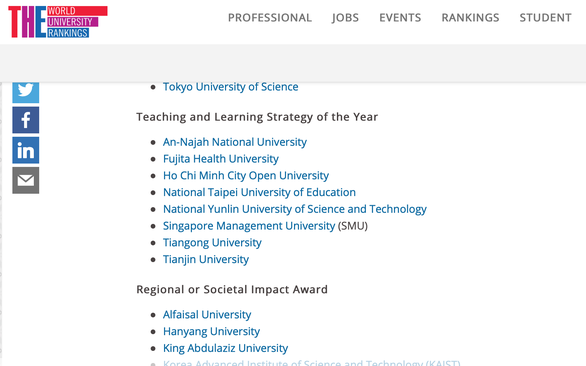
Task: Visit the Tiangong University link
Action: click(212, 243)
